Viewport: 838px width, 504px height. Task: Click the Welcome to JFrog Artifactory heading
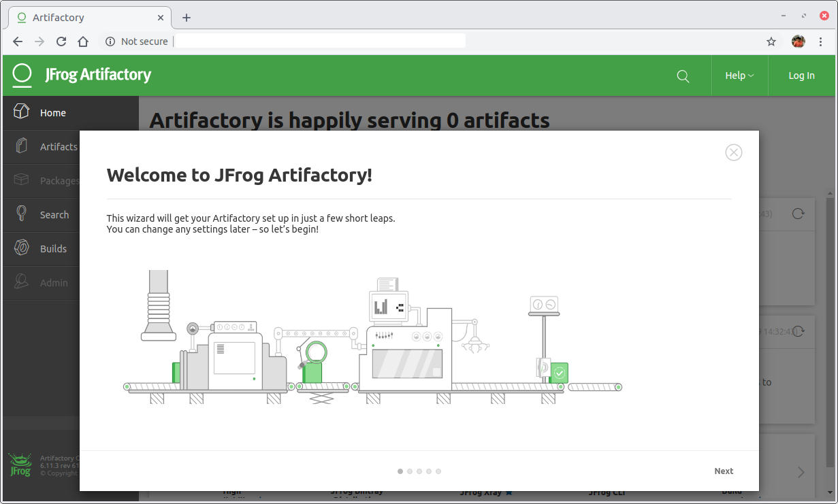click(x=240, y=175)
